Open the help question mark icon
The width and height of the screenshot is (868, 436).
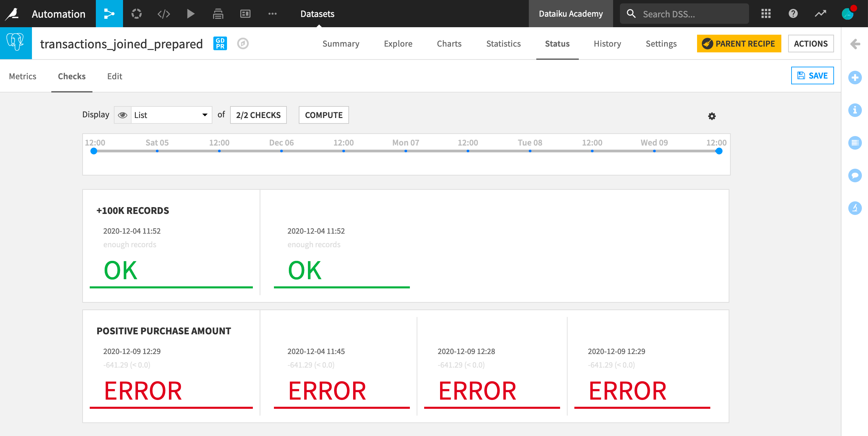(793, 14)
